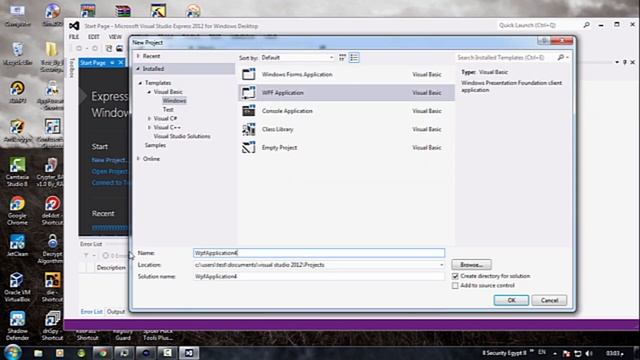640x360 pixels.
Task: Click the template search magnifier icon
Action: coord(561,58)
